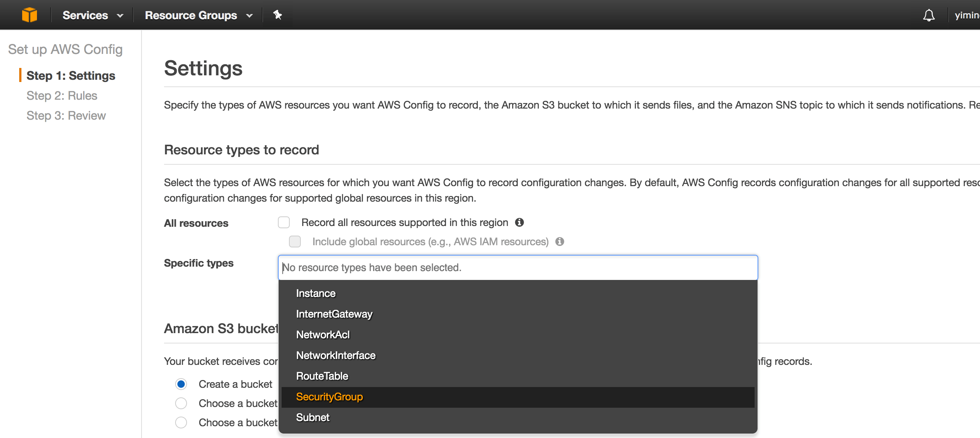The width and height of the screenshot is (980, 438).
Task: Click the pushpin shortcut icon
Action: (278, 15)
